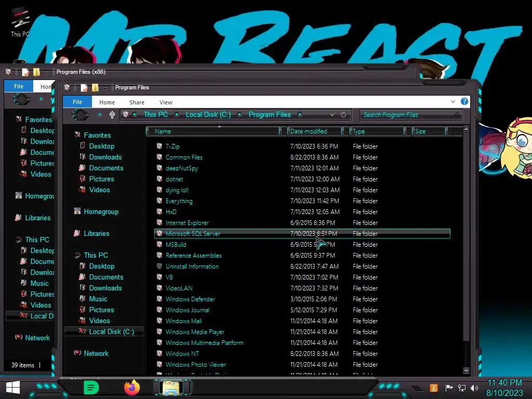Open Action Center flag in tray
532x399 pixels.
449,388
